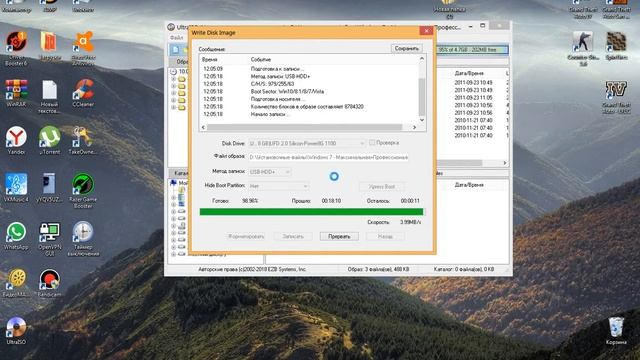Click the New file icon in the UltraISO toolbar
This screenshot has width=640, height=360.
pyautogui.click(x=176, y=50)
